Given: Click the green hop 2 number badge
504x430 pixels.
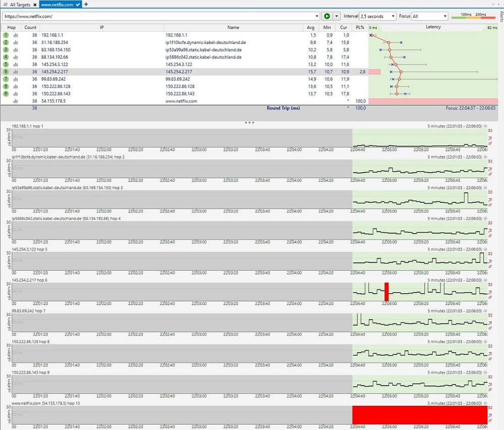Looking at the screenshot, I should coord(6,42).
